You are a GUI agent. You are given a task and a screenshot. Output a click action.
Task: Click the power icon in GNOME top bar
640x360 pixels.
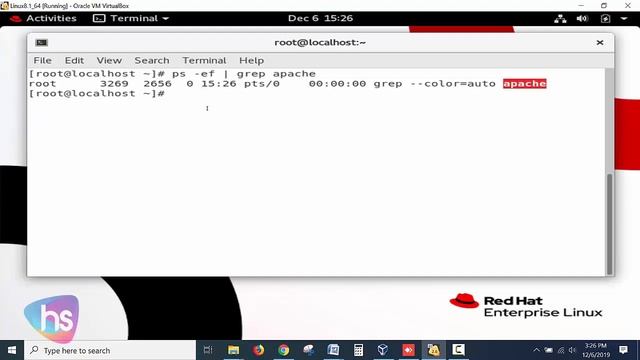(605, 18)
